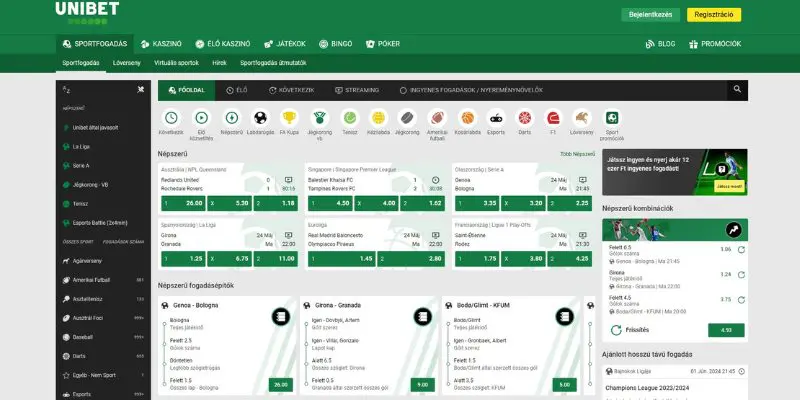Click the Frissítés refresh control
The image size is (800, 400).
[637, 329]
